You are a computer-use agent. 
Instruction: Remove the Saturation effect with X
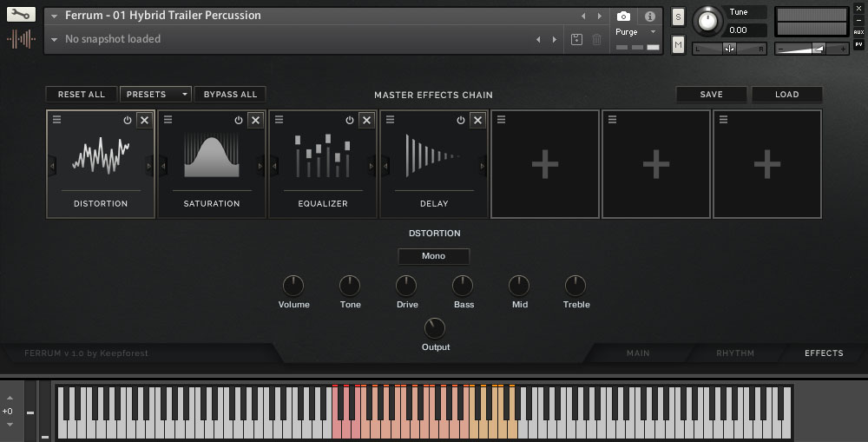(x=255, y=120)
